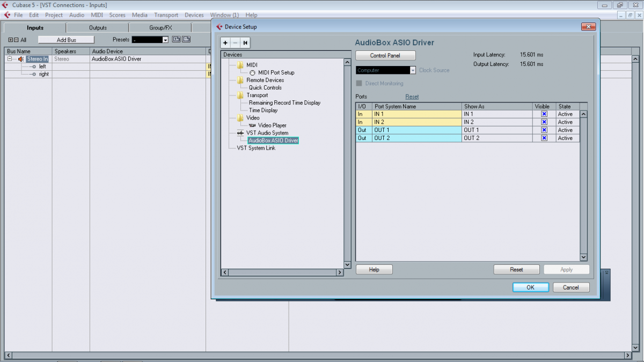Click the reset device icon beside minus
Screen dimensions: 644x362
[245, 43]
